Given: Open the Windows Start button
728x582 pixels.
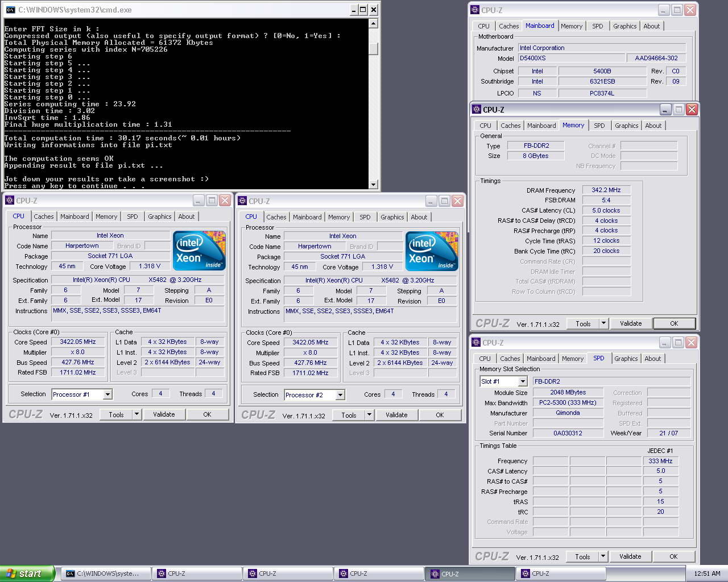Looking at the screenshot, I should (x=27, y=573).
